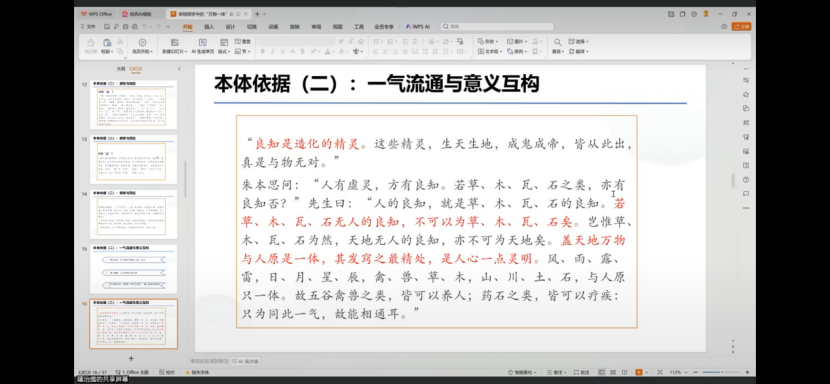Select slide 12 thumbnail

click(x=133, y=104)
